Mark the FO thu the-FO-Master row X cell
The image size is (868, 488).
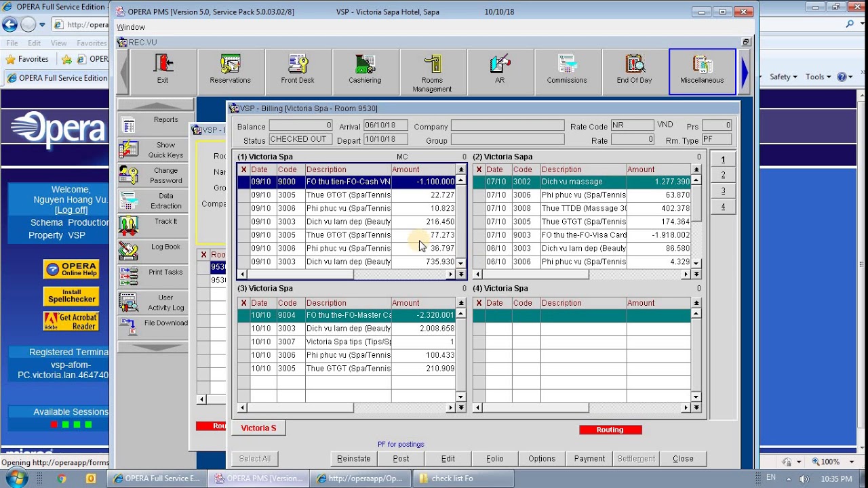pos(243,315)
